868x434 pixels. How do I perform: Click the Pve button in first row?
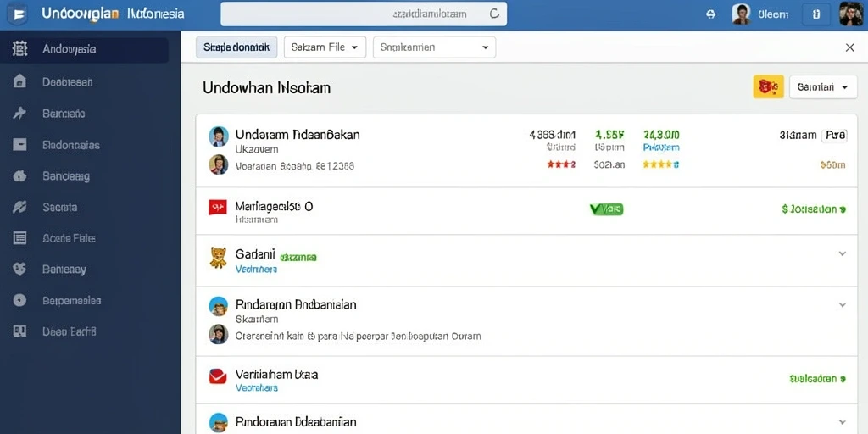[834, 135]
